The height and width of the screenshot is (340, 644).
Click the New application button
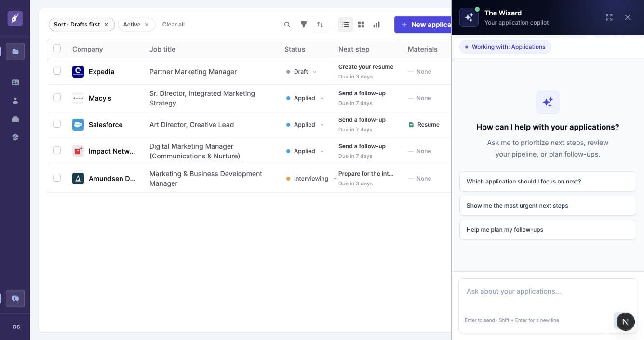423,25
